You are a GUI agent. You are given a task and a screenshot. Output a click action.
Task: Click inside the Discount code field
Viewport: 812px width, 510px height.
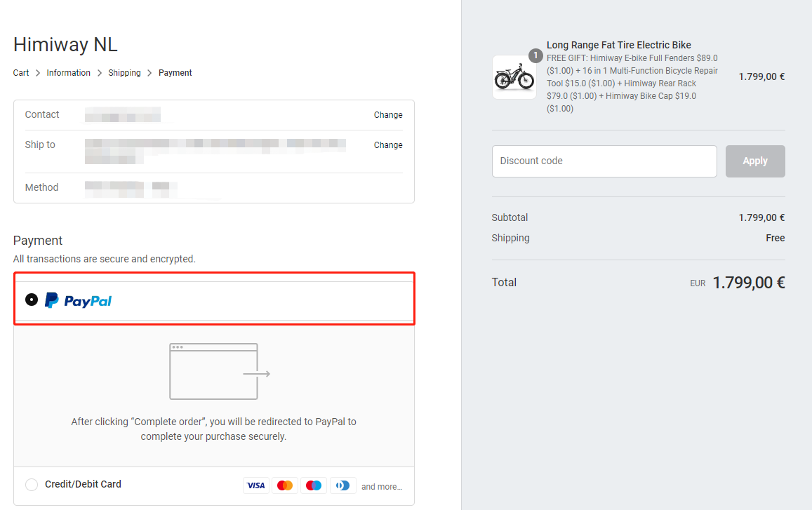pyautogui.click(x=604, y=161)
